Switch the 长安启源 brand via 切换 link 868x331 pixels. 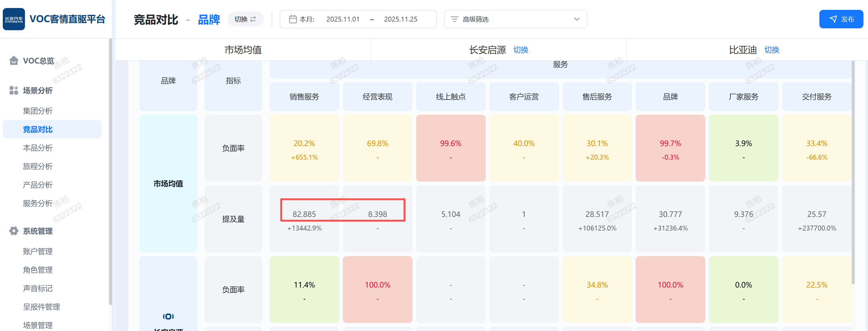coord(520,50)
